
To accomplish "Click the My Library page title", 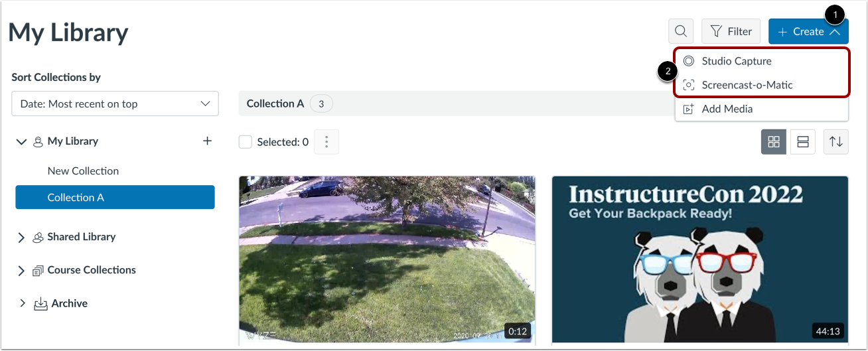I will [x=68, y=32].
